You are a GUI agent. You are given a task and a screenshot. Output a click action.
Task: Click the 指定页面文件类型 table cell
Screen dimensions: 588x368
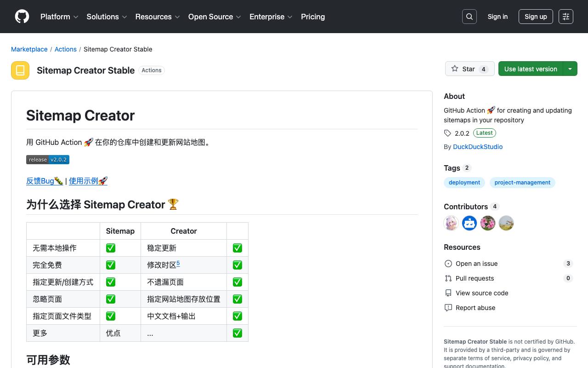(x=63, y=316)
